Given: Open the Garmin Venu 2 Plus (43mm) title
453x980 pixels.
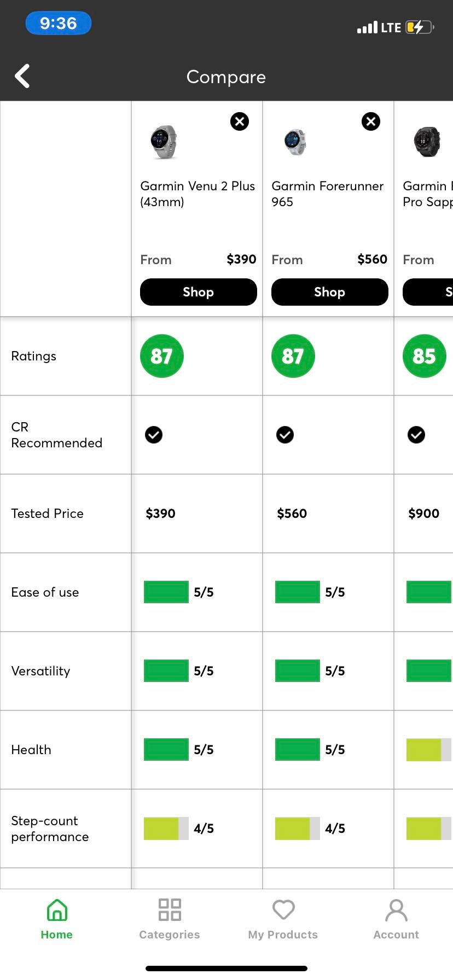Looking at the screenshot, I should click(198, 194).
